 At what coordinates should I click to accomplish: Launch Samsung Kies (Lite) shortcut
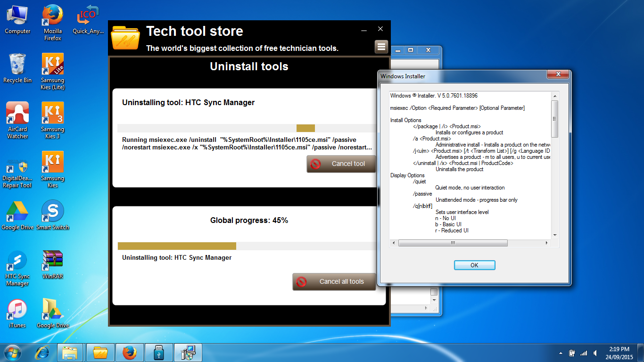click(53, 72)
